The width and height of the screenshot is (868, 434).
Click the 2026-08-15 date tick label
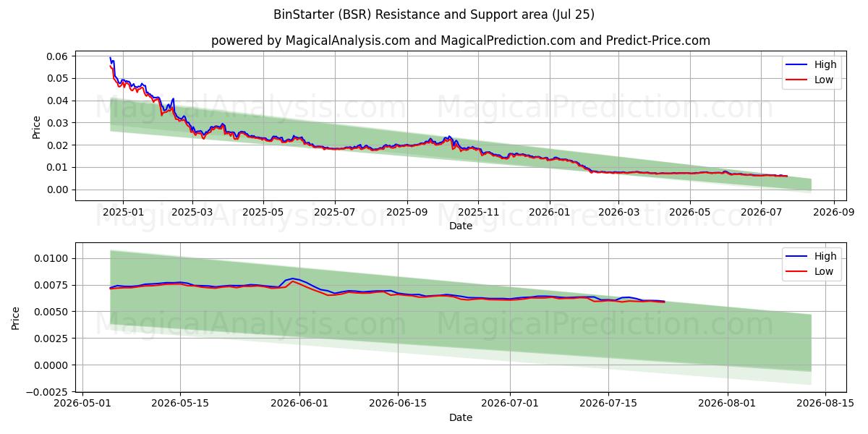[x=826, y=404]
